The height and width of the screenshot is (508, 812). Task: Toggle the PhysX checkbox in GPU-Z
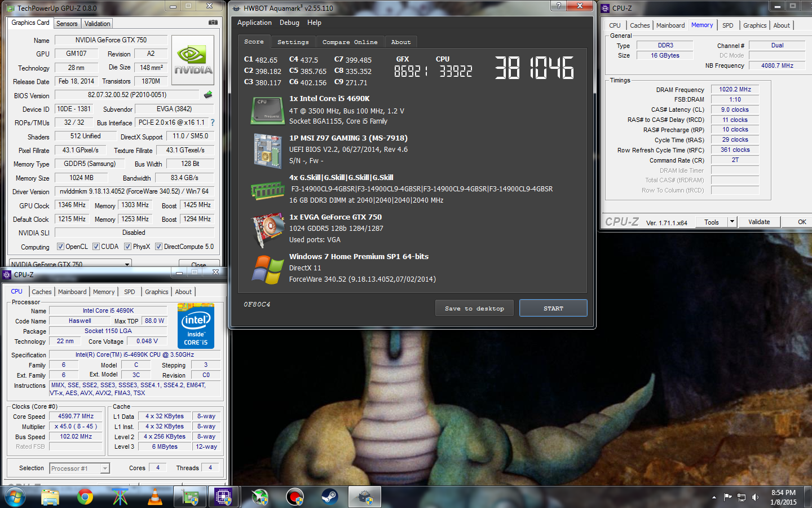(x=127, y=247)
